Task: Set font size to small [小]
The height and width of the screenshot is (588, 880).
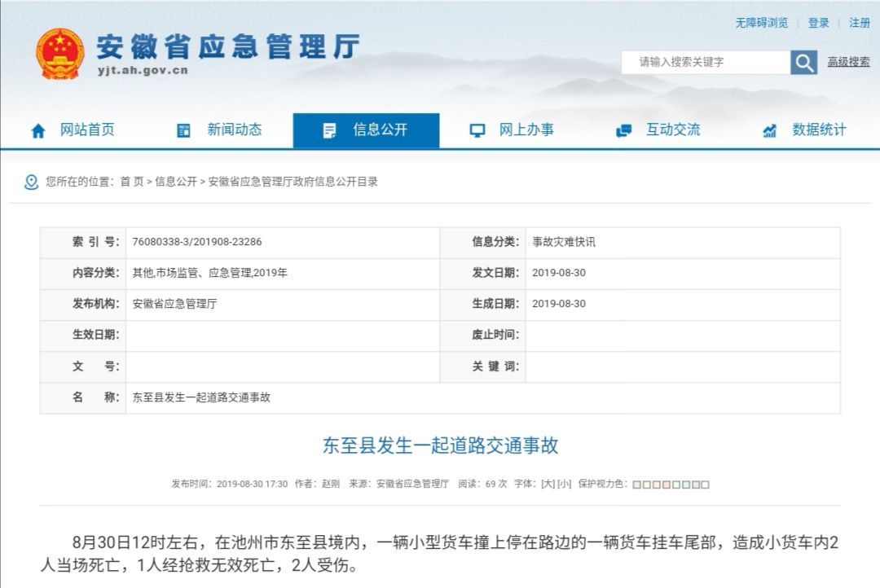Action: [x=564, y=484]
